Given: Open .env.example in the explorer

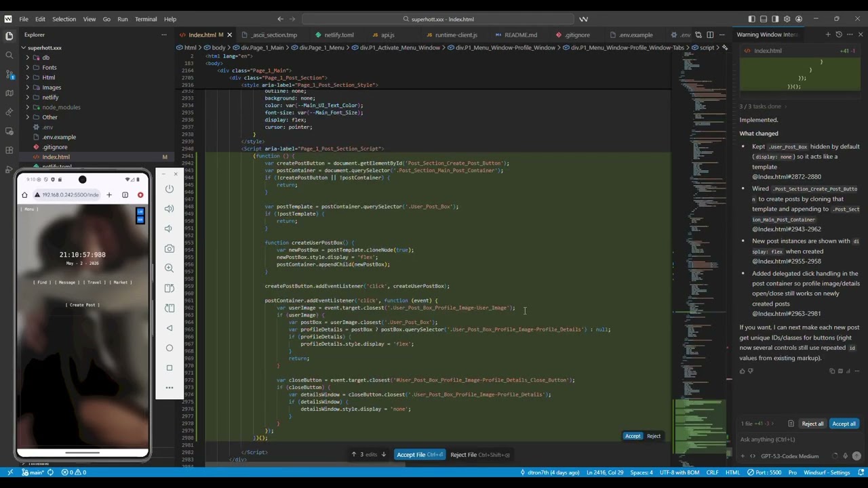Looking at the screenshot, I should point(59,137).
